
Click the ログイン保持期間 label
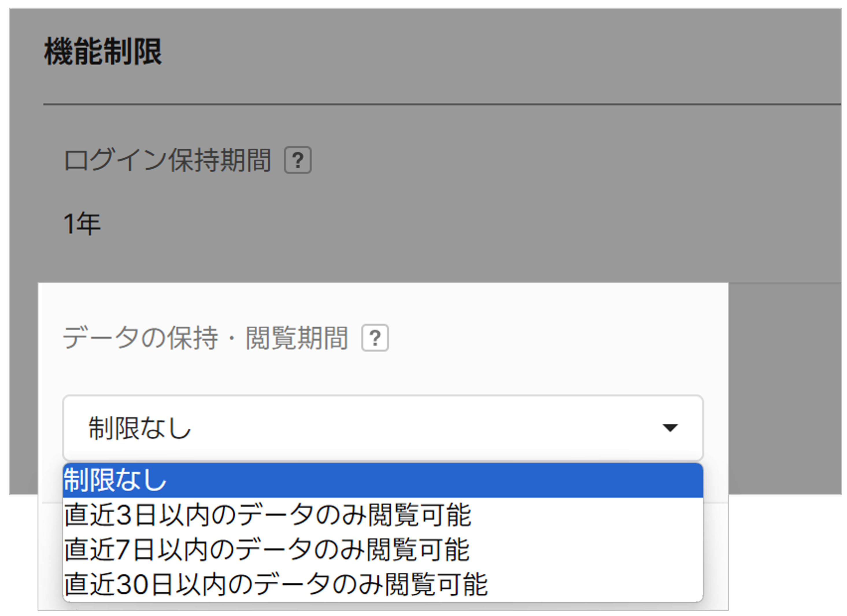click(x=167, y=160)
